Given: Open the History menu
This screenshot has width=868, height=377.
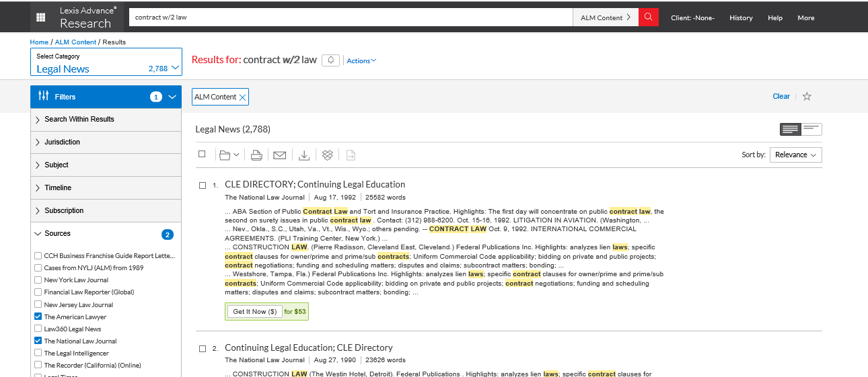Looking at the screenshot, I should [741, 18].
